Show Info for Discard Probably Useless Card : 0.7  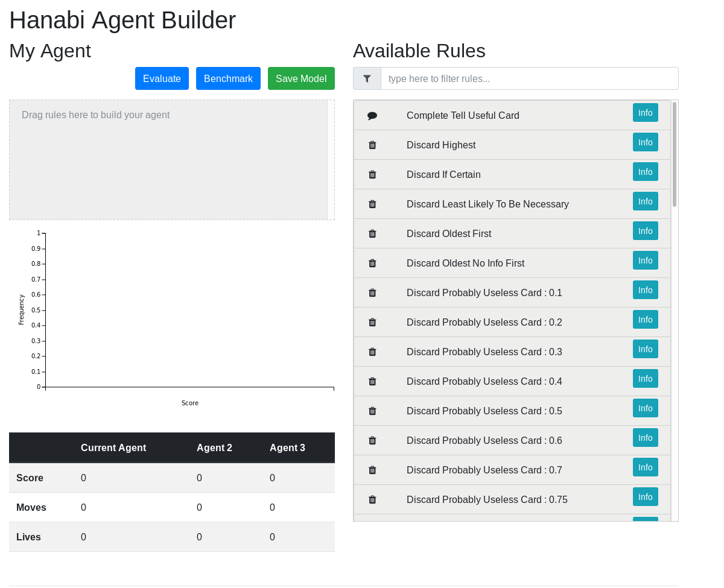click(646, 467)
